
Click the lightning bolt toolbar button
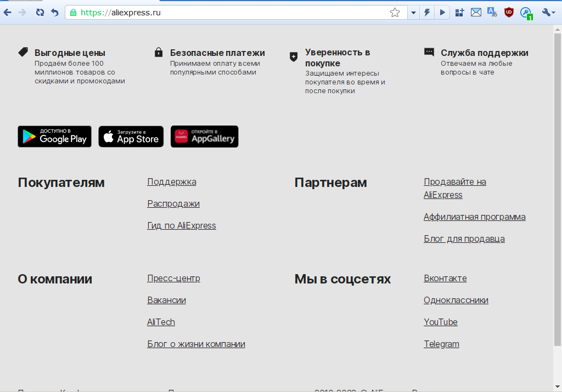427,13
